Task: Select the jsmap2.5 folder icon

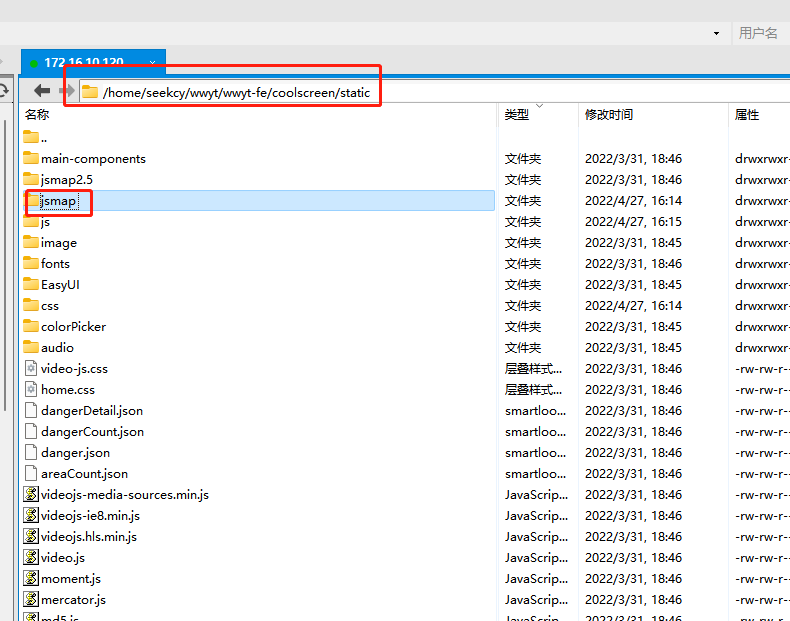Action: coord(31,179)
